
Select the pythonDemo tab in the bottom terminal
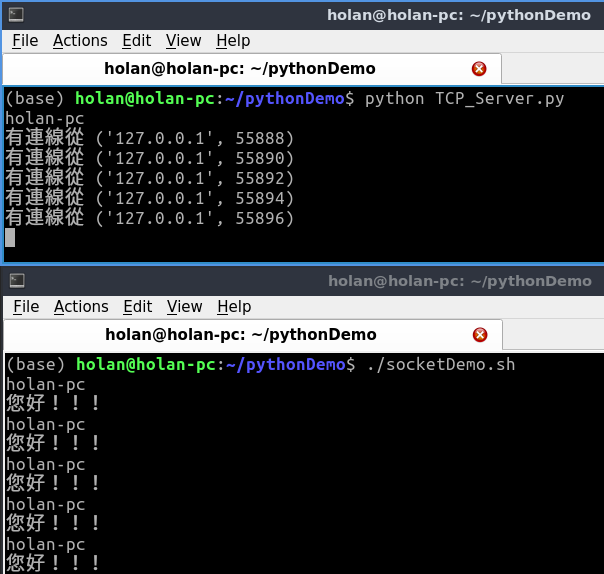253,335
